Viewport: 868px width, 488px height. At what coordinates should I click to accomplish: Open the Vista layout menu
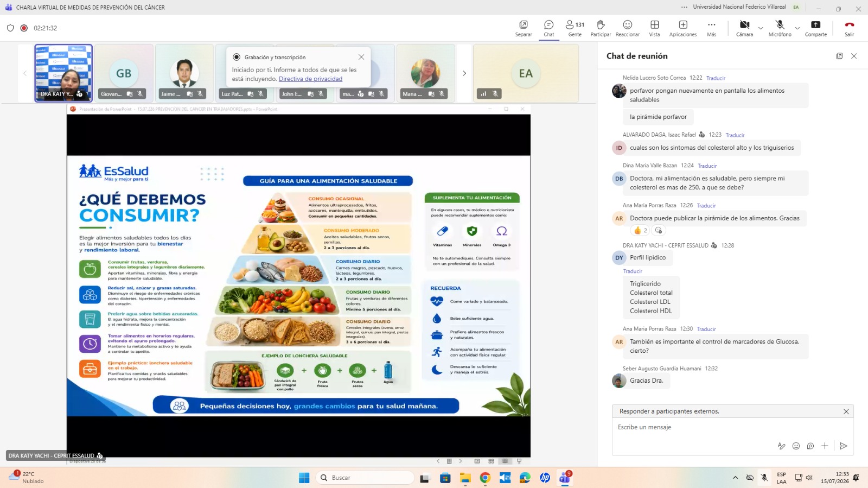(655, 28)
